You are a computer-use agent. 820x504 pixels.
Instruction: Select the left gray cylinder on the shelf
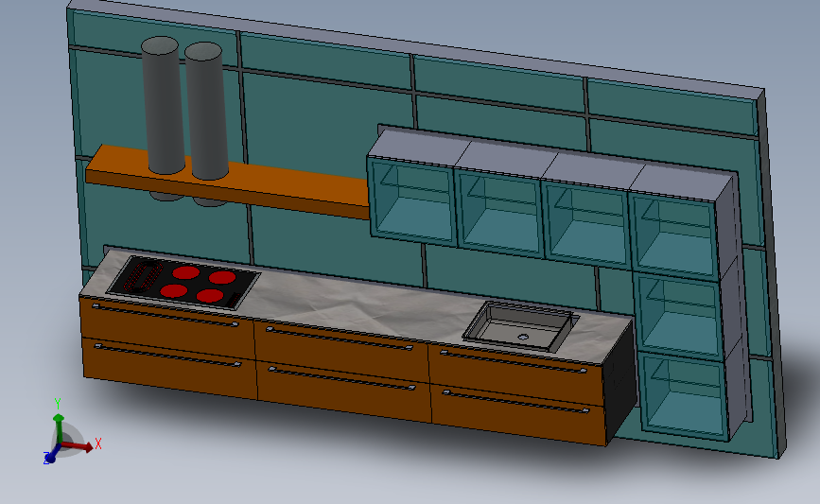pos(163,105)
